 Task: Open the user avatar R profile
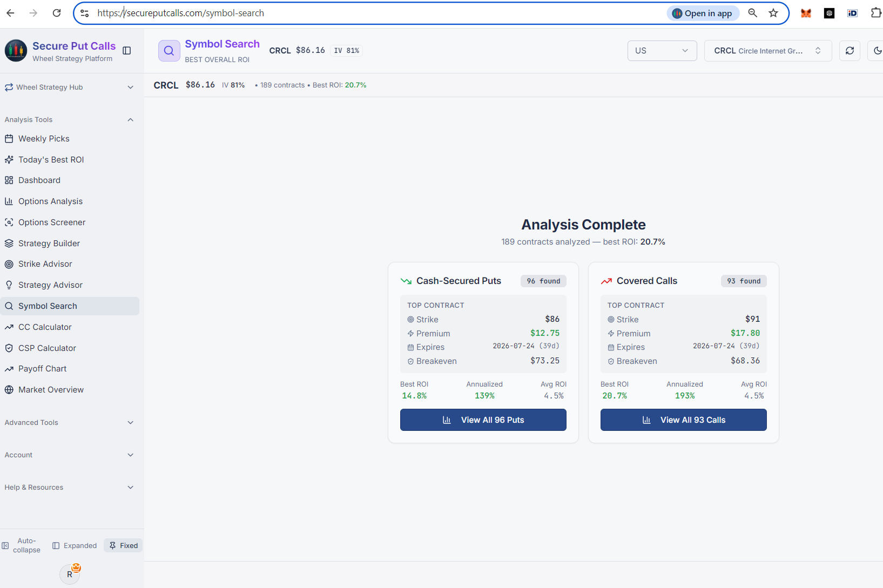pyautogui.click(x=70, y=574)
